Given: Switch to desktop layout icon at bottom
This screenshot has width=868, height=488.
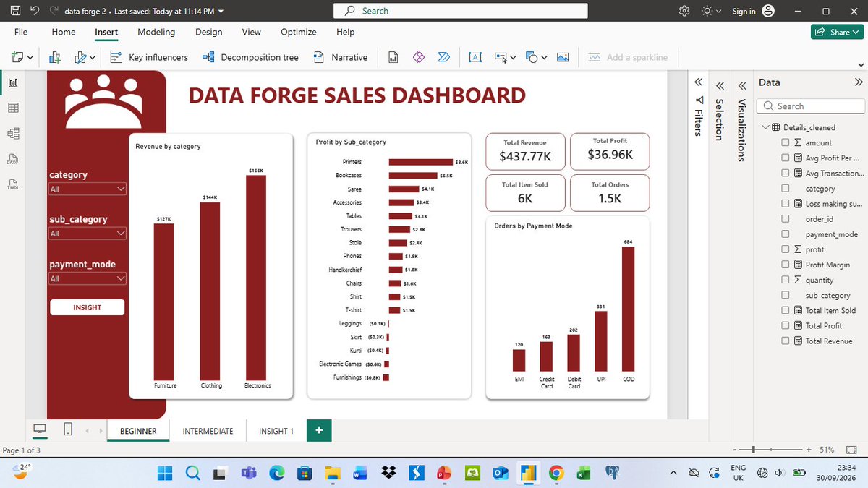Looking at the screenshot, I should pos(40,429).
